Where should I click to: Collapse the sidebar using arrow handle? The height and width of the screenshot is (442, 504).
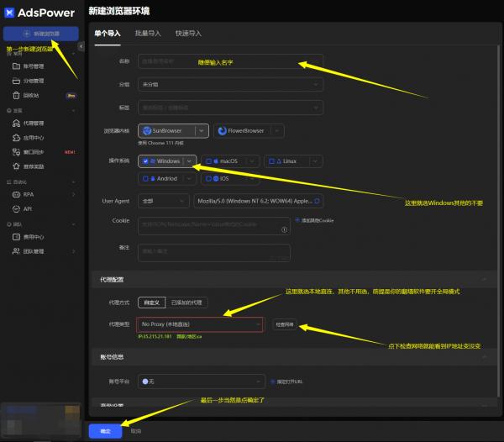pyautogui.click(x=81, y=47)
